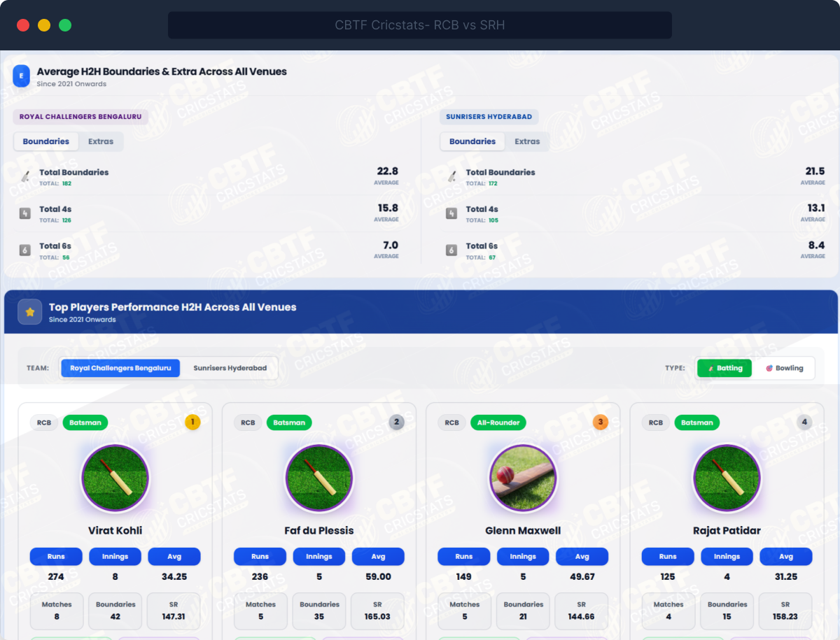Select the Batting type toggle
This screenshot has width=840, height=640.
tap(724, 368)
